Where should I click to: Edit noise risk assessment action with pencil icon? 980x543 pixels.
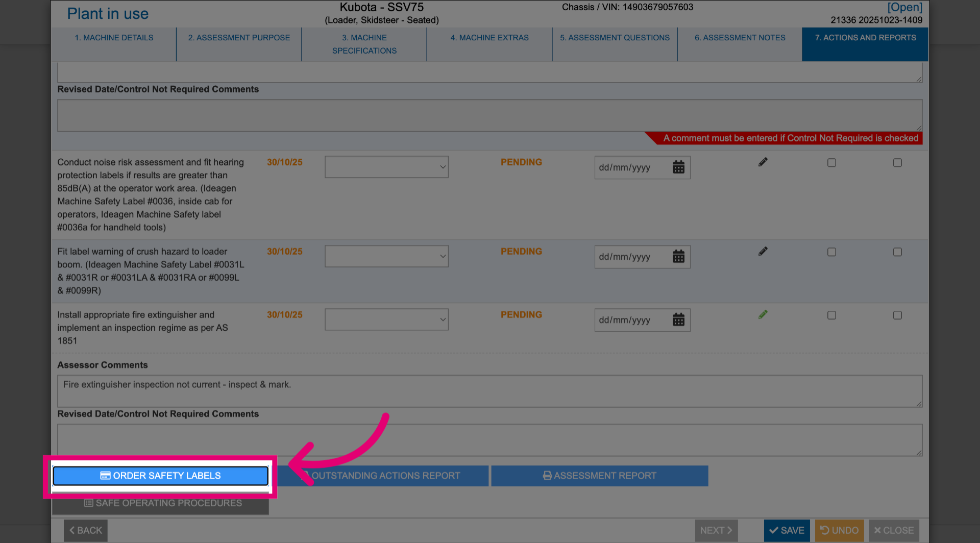tap(763, 162)
